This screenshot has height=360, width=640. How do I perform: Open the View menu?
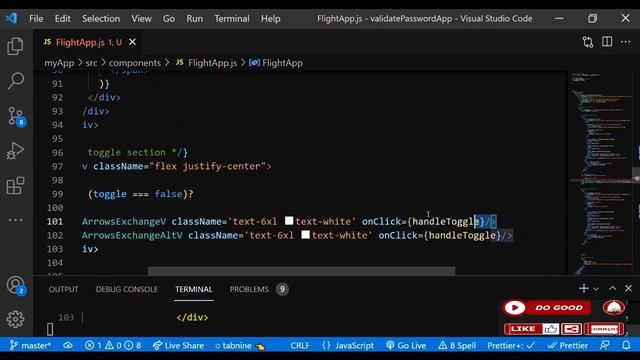click(141, 19)
